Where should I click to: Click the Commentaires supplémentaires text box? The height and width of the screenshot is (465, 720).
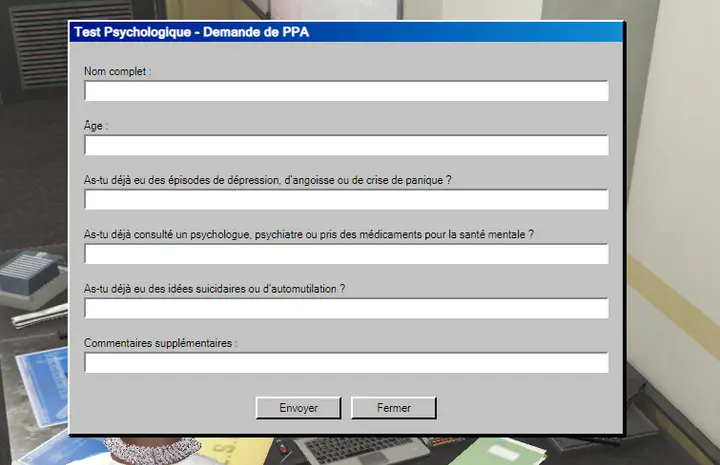coord(347,363)
